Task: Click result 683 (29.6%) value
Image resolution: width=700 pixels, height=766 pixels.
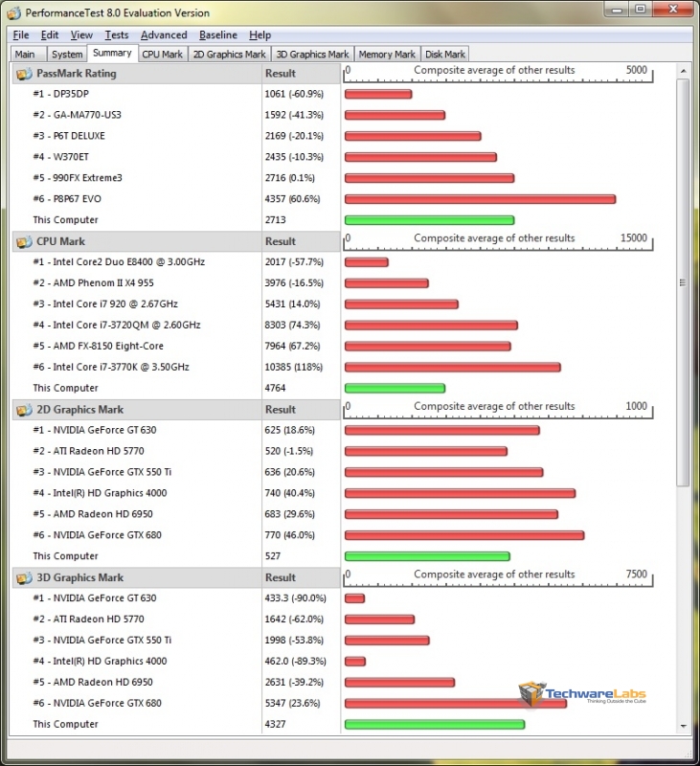Action: (290, 514)
